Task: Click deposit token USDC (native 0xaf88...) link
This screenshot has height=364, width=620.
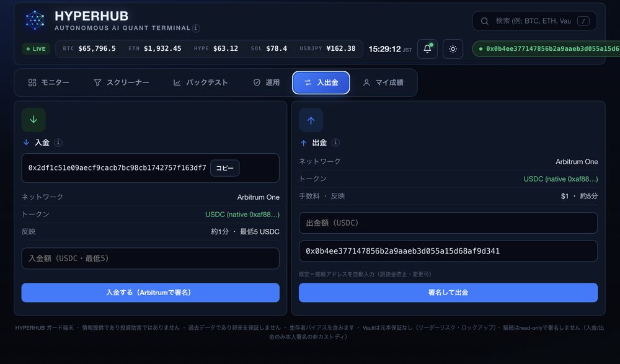Action: [x=242, y=215]
